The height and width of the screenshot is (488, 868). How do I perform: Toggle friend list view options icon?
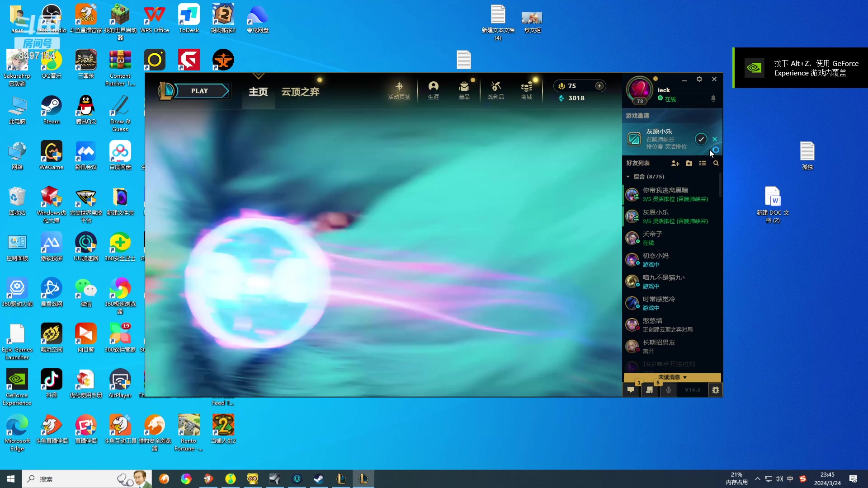click(x=702, y=163)
